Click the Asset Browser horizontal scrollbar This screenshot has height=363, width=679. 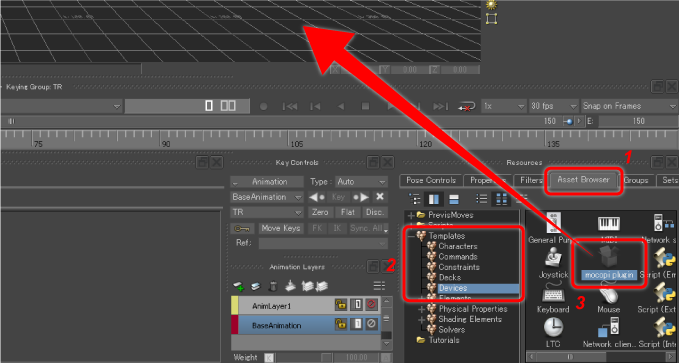(x=602, y=357)
